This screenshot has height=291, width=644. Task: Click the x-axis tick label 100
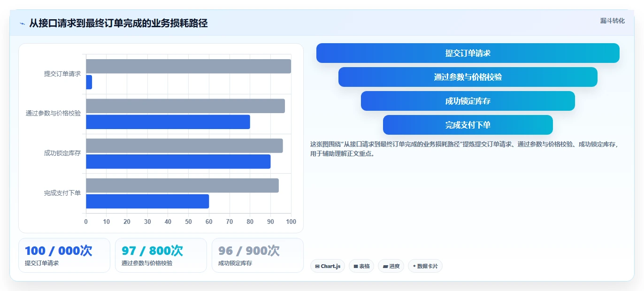pos(291,222)
